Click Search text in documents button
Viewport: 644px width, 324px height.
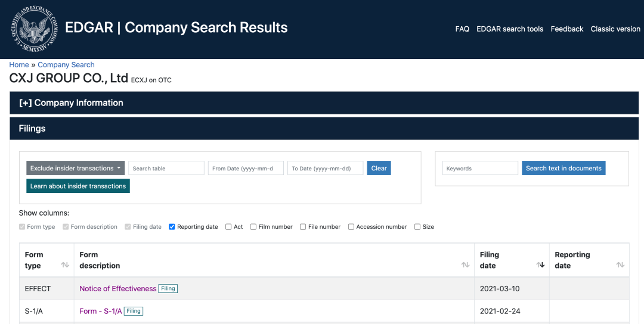click(x=563, y=169)
